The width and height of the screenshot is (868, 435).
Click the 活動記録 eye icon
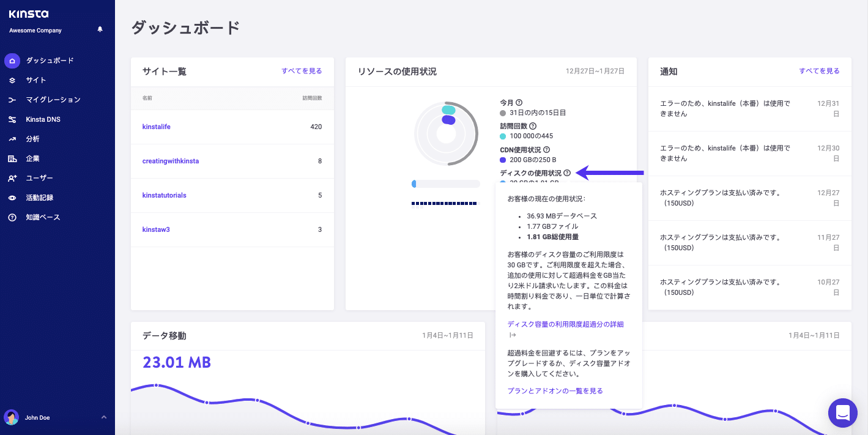pos(12,198)
